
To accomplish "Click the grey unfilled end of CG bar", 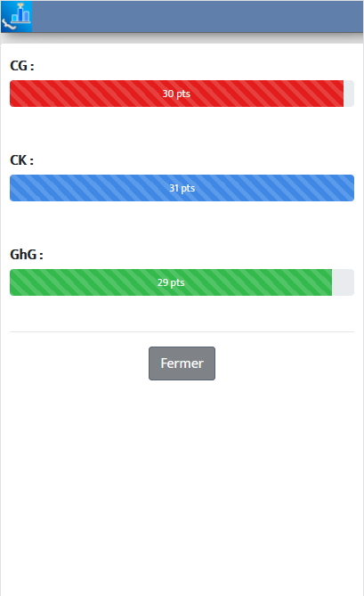I will 349,94.
